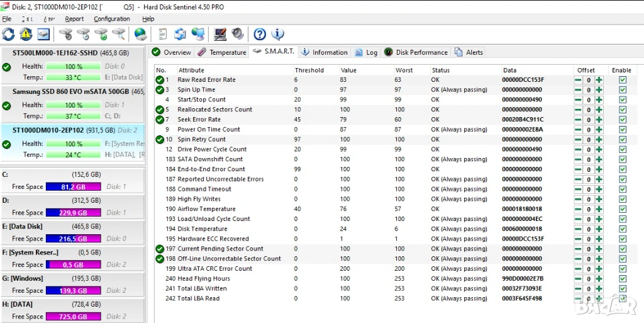Open the report document toolbar icon
The image size is (644, 323).
point(162,34)
